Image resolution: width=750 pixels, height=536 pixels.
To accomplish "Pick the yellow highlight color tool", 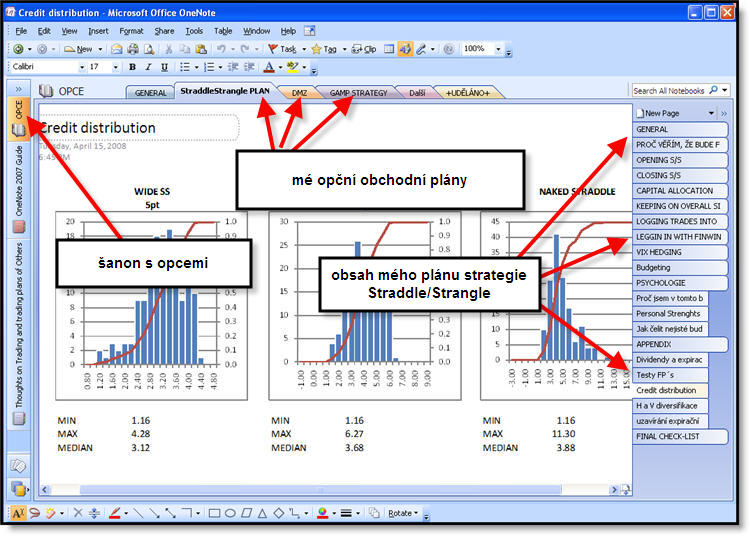I will tap(292, 67).
